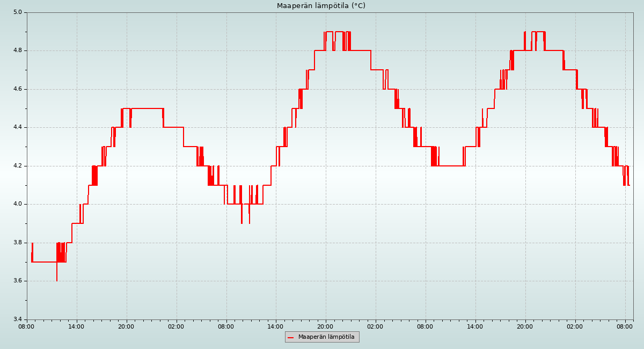The width and height of the screenshot is (644, 349).
Task: Click the chart title Maaperän lämpötila (°C)
Action: coord(321,6)
